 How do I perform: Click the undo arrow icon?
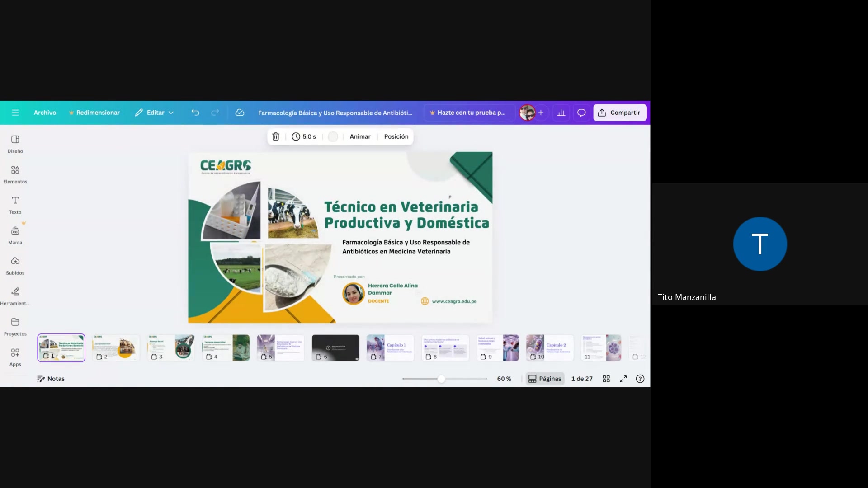click(195, 113)
